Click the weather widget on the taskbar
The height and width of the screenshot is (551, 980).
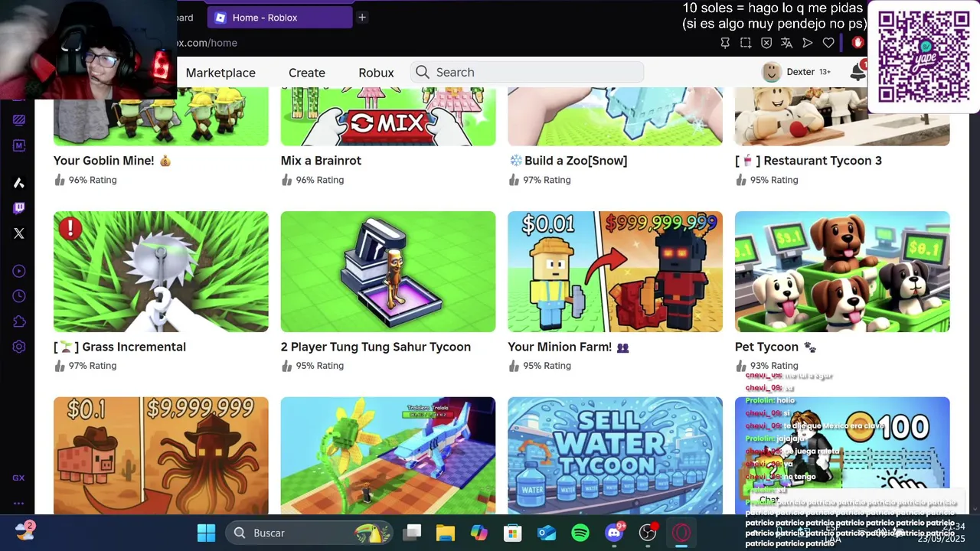click(x=24, y=531)
